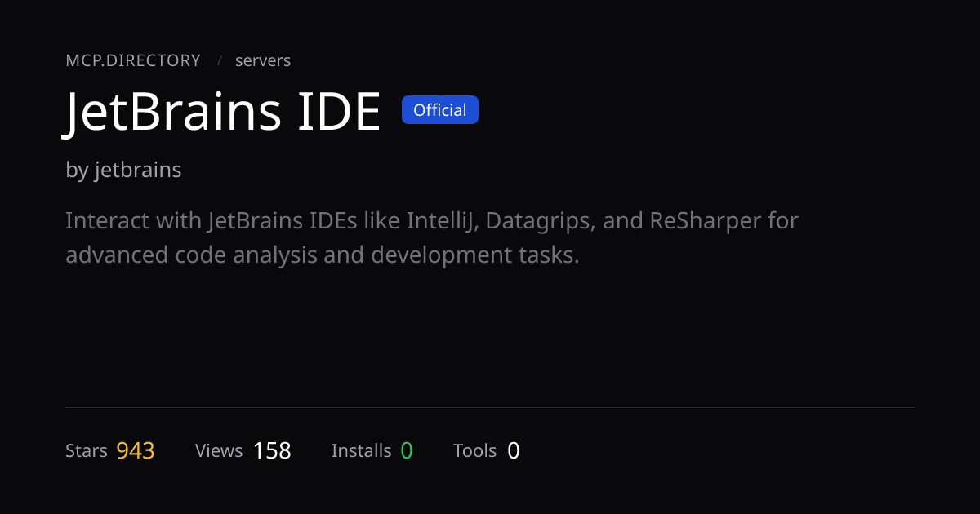Click the Installs label
This screenshot has height=514, width=980.
pos(362,450)
